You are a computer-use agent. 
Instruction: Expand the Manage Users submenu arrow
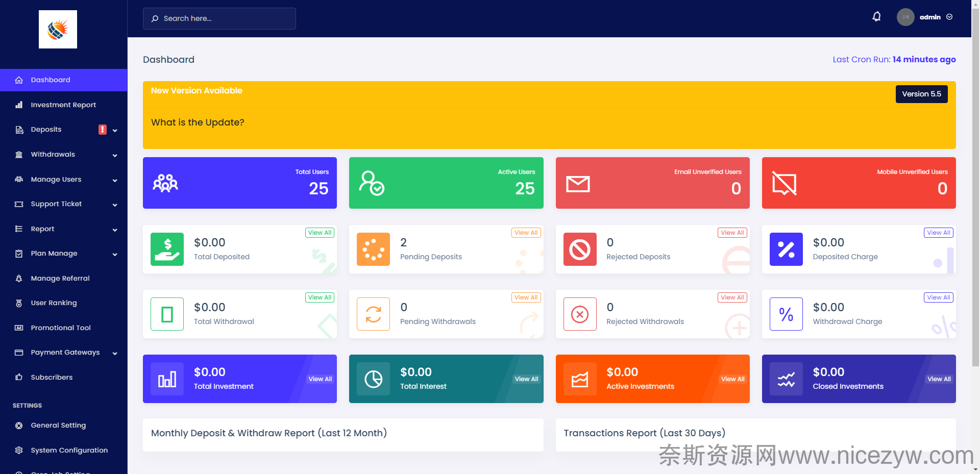[115, 180]
